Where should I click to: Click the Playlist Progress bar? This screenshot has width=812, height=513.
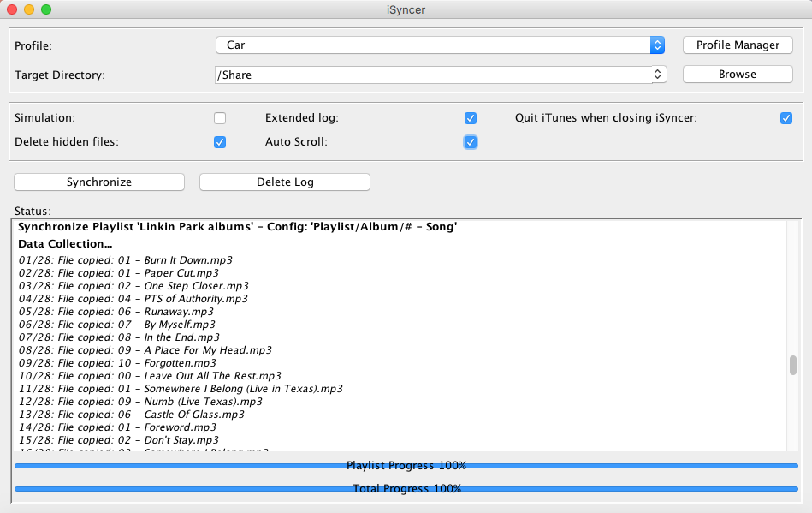[x=406, y=466]
